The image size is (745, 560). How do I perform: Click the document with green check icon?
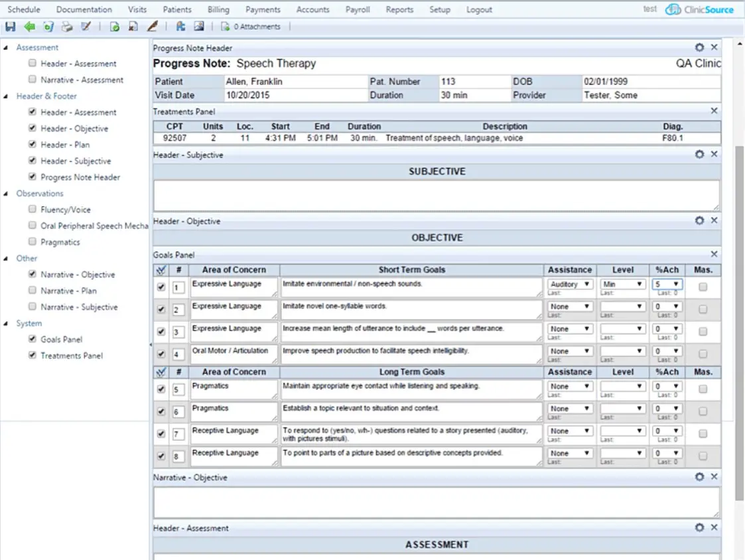pyautogui.click(x=114, y=27)
